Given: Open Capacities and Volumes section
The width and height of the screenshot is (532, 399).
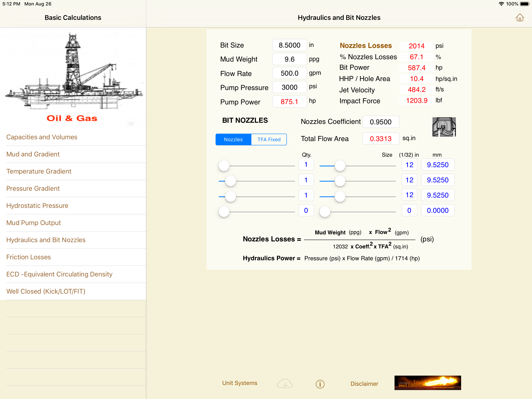Looking at the screenshot, I should pyautogui.click(x=42, y=137).
